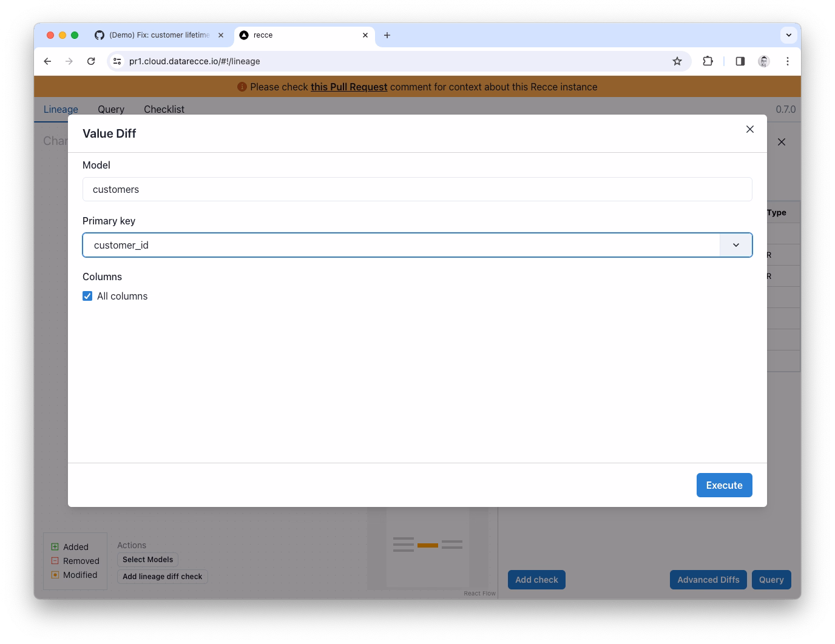
Task: Go back in browser history
Action: pos(47,61)
